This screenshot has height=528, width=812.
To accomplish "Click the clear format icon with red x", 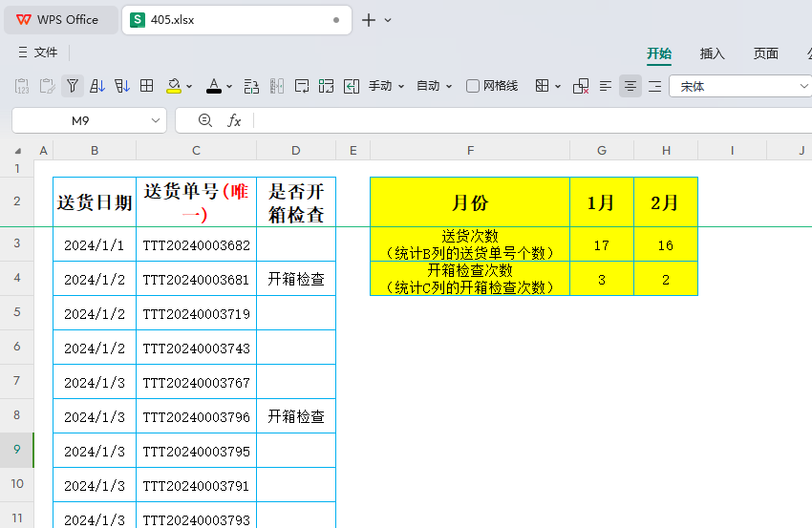I will pyautogui.click(x=581, y=86).
